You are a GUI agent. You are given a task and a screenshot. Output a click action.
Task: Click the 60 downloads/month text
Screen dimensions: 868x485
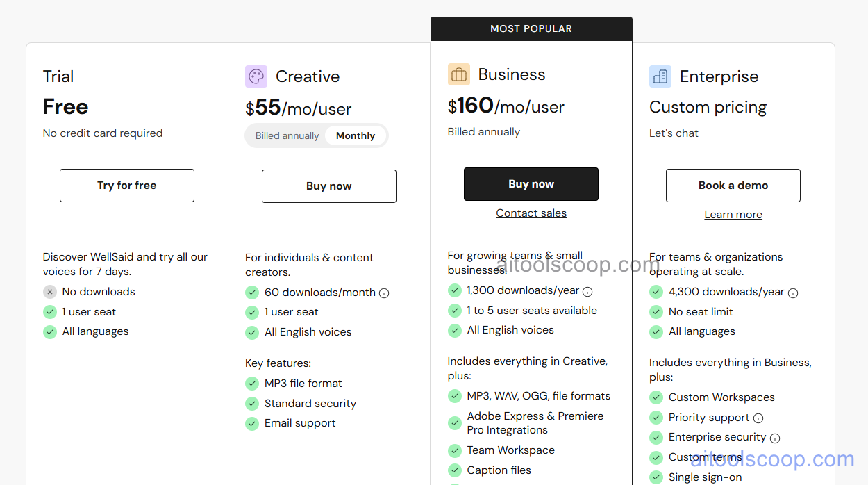pos(320,293)
